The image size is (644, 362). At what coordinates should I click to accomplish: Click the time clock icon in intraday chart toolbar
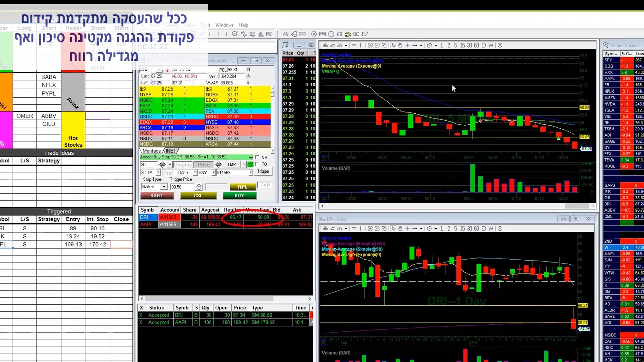point(429,45)
